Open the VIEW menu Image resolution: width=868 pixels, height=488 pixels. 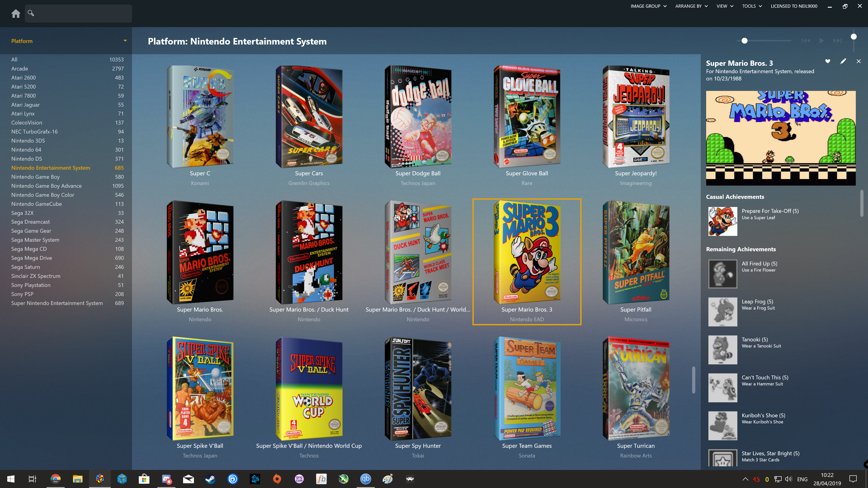pyautogui.click(x=725, y=6)
